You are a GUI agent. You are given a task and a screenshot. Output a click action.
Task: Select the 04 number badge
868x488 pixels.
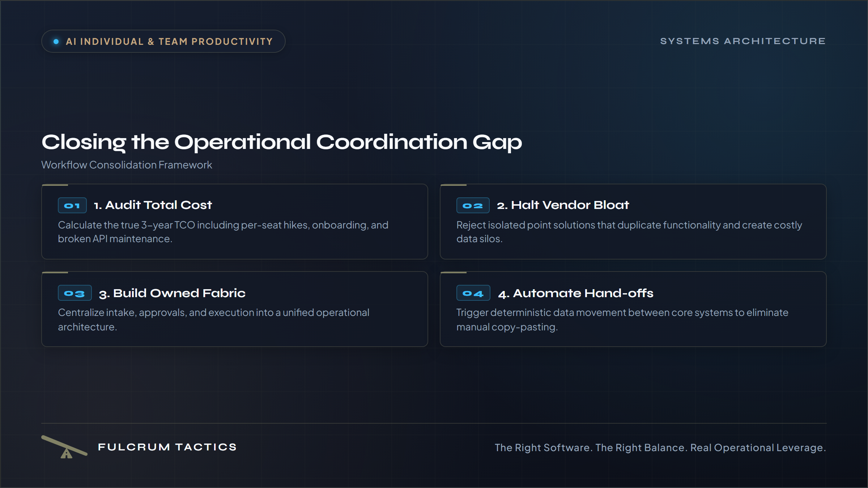[x=473, y=293]
